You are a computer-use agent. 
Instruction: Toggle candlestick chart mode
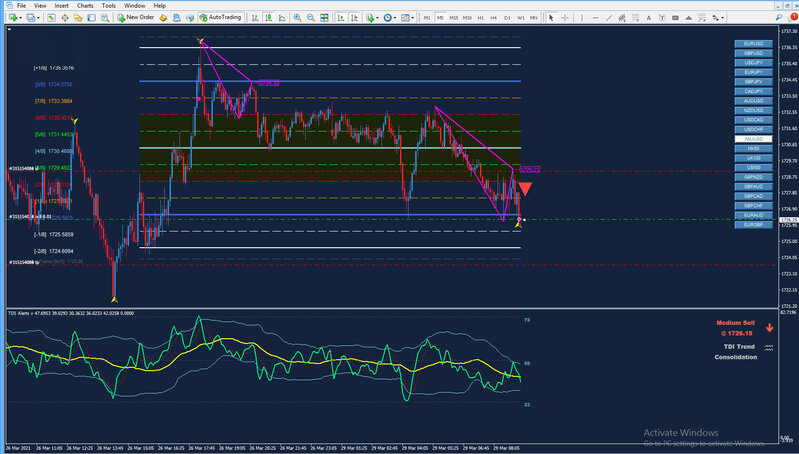point(268,17)
